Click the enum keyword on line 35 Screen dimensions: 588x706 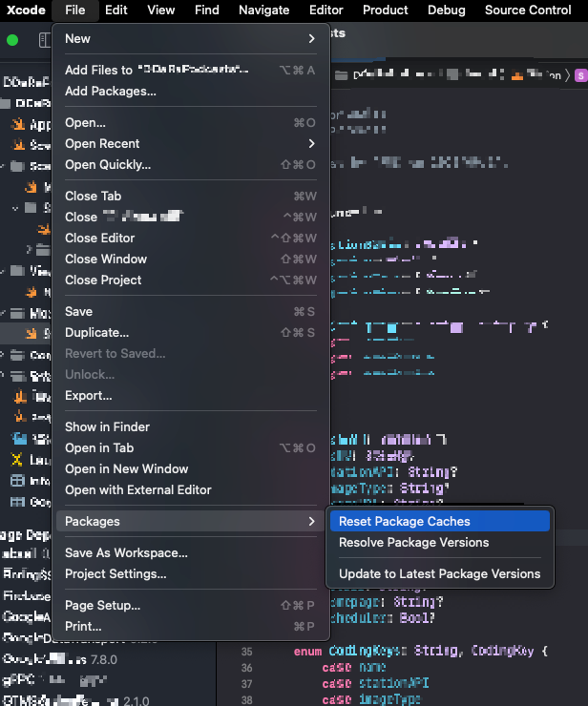pos(307,652)
